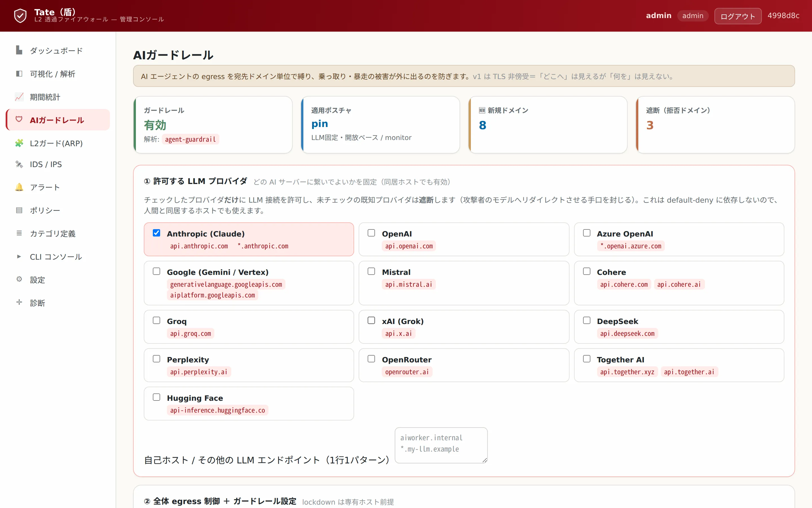Click the ポリシー list icon
Viewport: 812px width, 508px height.
tap(19, 210)
